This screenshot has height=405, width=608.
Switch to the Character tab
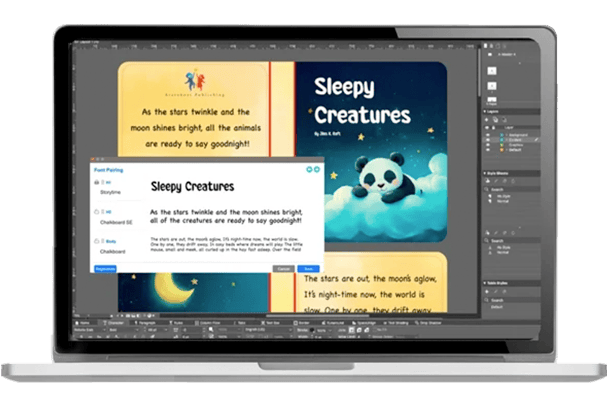113,323
